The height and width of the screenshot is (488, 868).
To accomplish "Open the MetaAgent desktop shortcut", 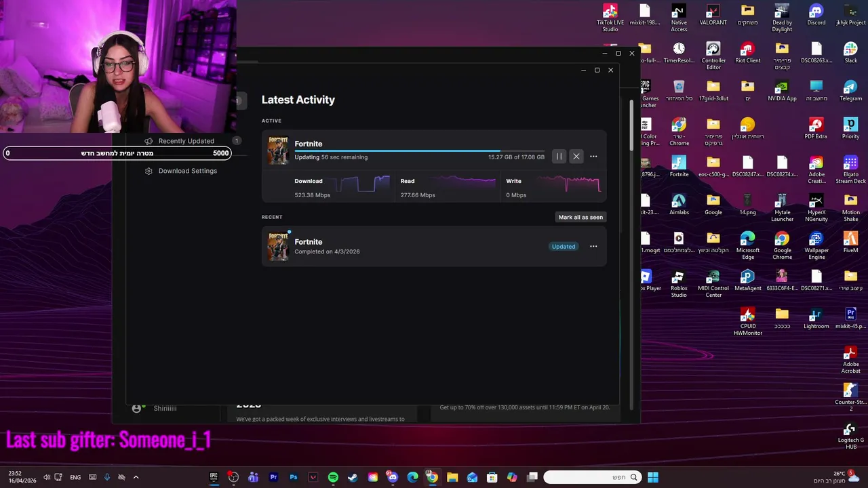I will pos(747,281).
